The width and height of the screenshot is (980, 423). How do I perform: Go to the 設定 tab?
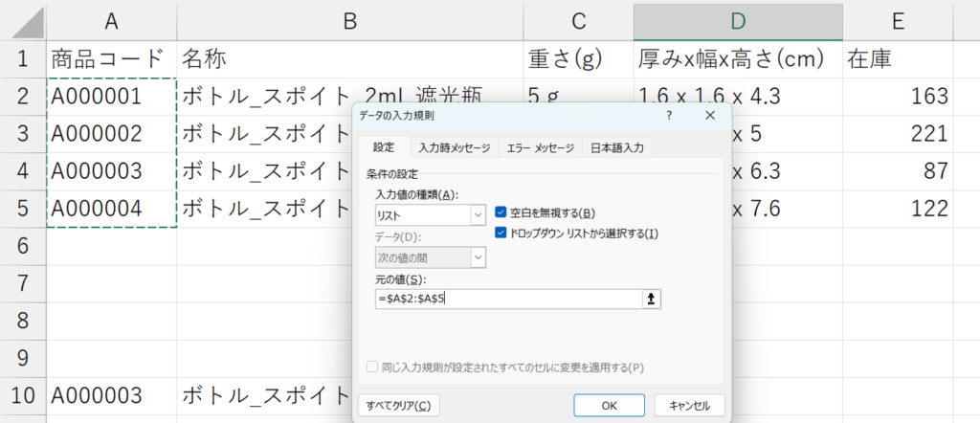[x=384, y=148]
